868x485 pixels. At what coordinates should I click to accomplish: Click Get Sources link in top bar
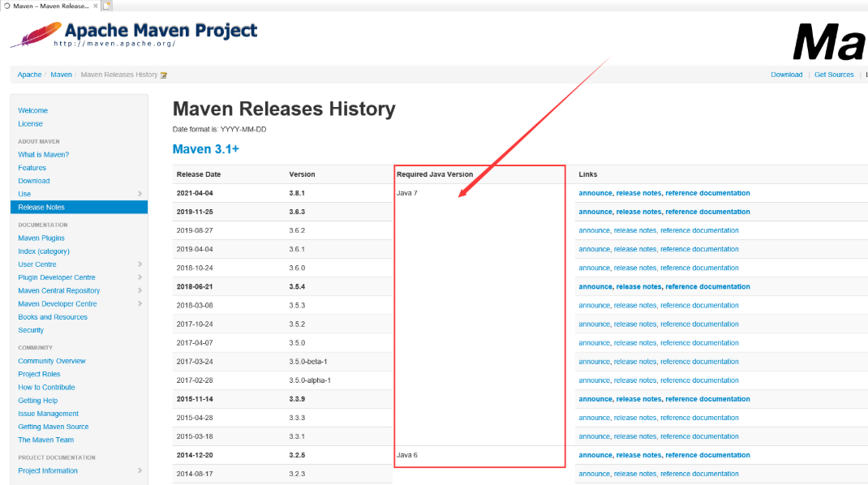coord(834,75)
